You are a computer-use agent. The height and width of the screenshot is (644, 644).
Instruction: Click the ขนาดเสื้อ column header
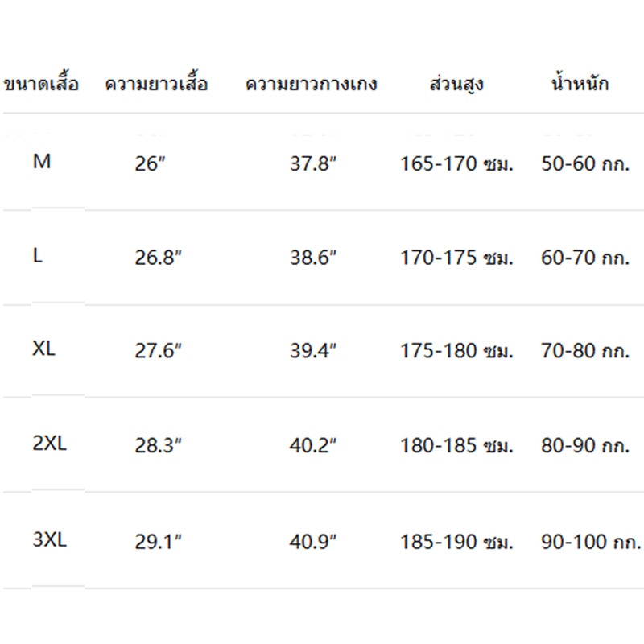tap(41, 84)
